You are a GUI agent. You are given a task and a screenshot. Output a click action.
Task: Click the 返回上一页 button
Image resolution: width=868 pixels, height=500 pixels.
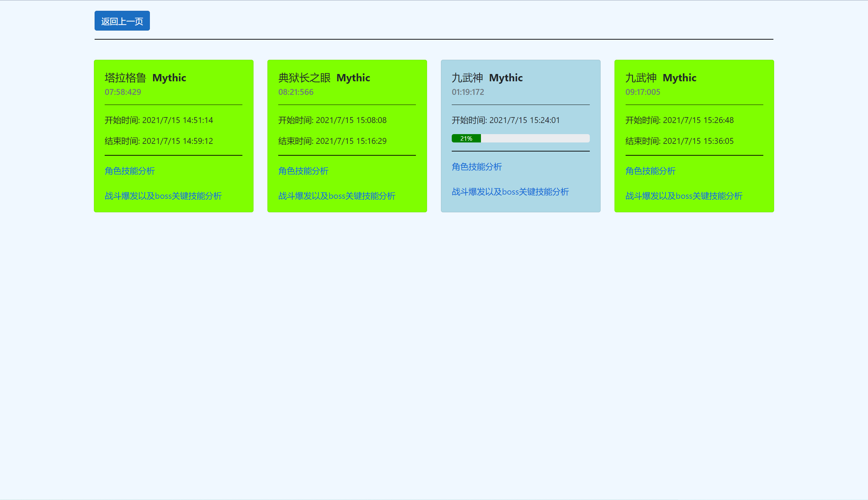[x=122, y=21]
